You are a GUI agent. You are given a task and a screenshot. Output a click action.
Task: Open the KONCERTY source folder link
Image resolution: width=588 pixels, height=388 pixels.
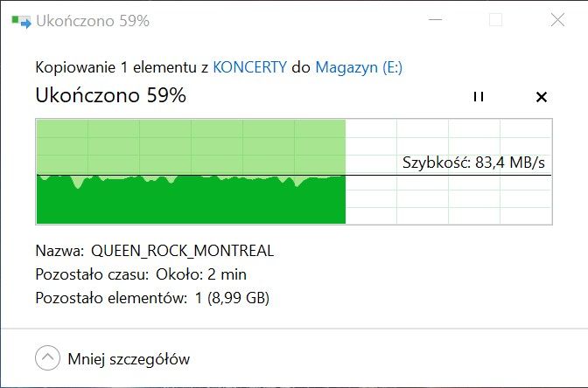coord(249,67)
